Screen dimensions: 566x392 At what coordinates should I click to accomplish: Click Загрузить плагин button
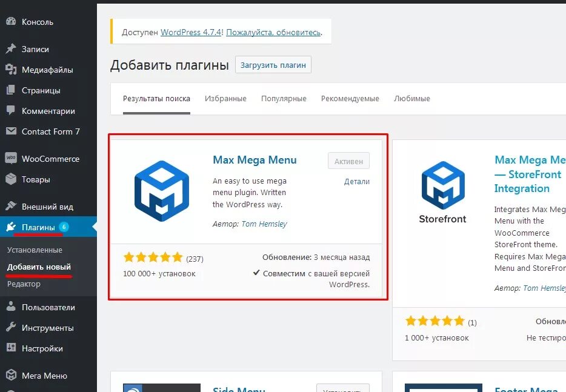click(x=273, y=65)
